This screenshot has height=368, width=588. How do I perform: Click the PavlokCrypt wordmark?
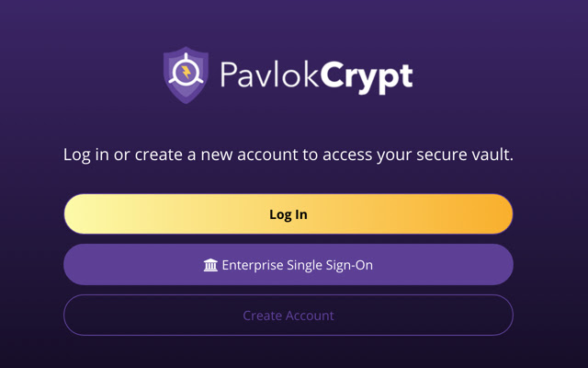click(315, 75)
